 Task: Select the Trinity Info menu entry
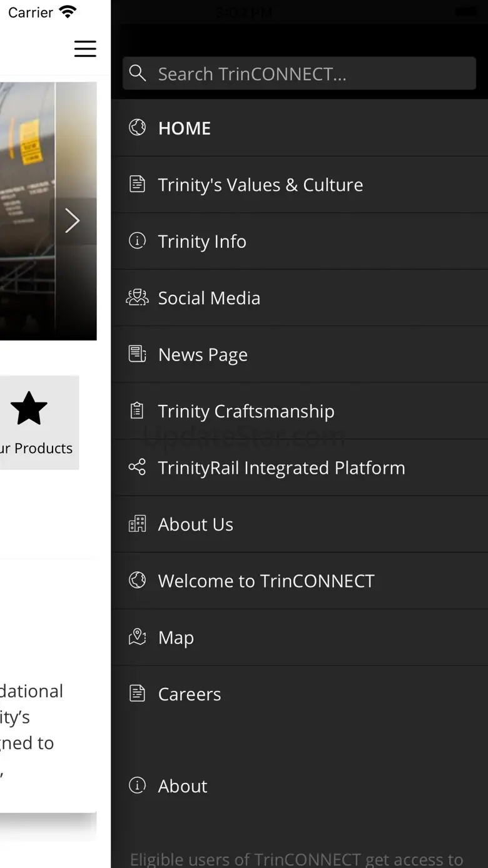click(202, 242)
